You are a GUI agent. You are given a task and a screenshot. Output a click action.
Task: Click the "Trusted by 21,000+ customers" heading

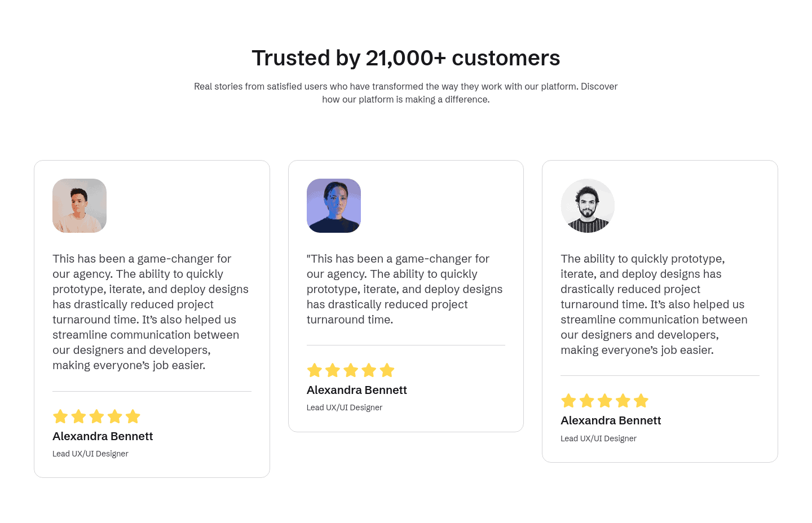(x=406, y=58)
